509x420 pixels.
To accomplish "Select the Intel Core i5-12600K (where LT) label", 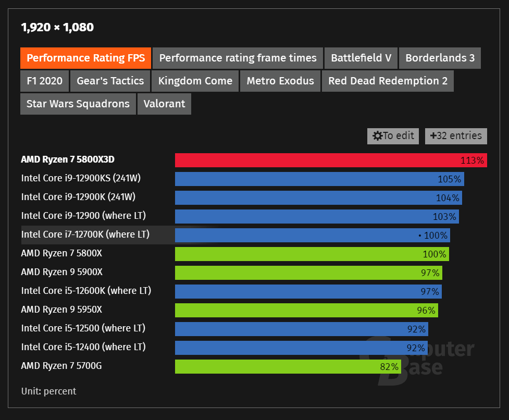I will coord(86,291).
